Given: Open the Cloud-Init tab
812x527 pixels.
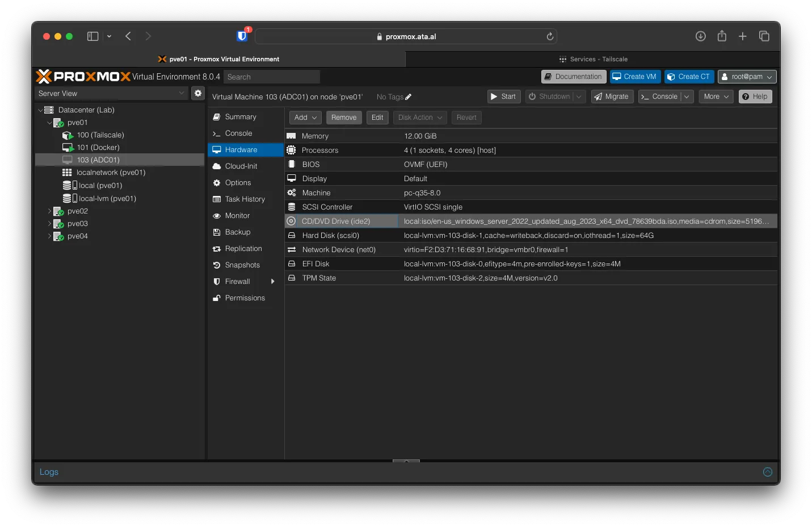Looking at the screenshot, I should pyautogui.click(x=246, y=166).
